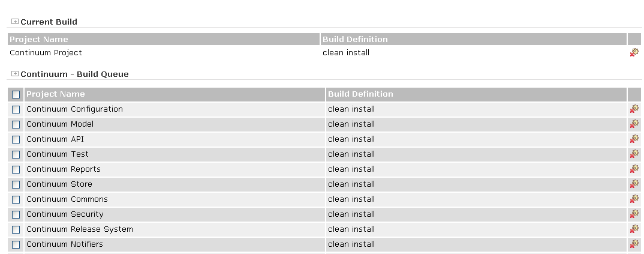Check the select-all checkbox in queue header
The height and width of the screenshot is (254, 644).
coord(16,94)
